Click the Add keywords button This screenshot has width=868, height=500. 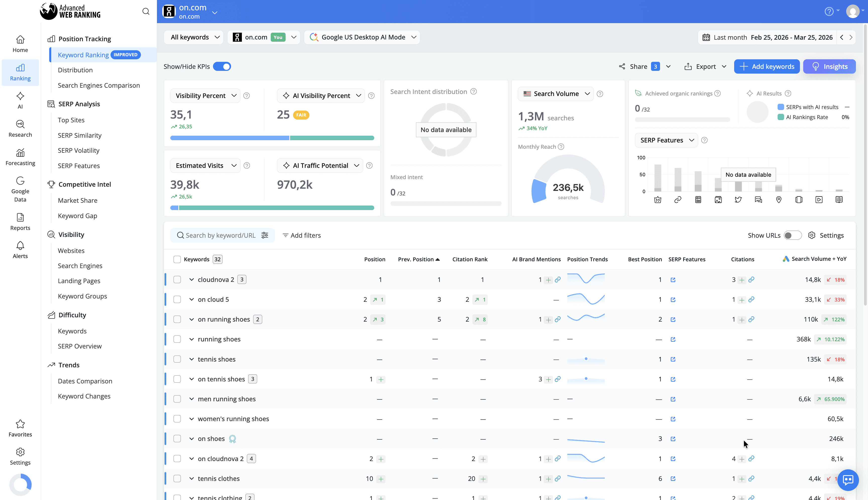coord(767,66)
